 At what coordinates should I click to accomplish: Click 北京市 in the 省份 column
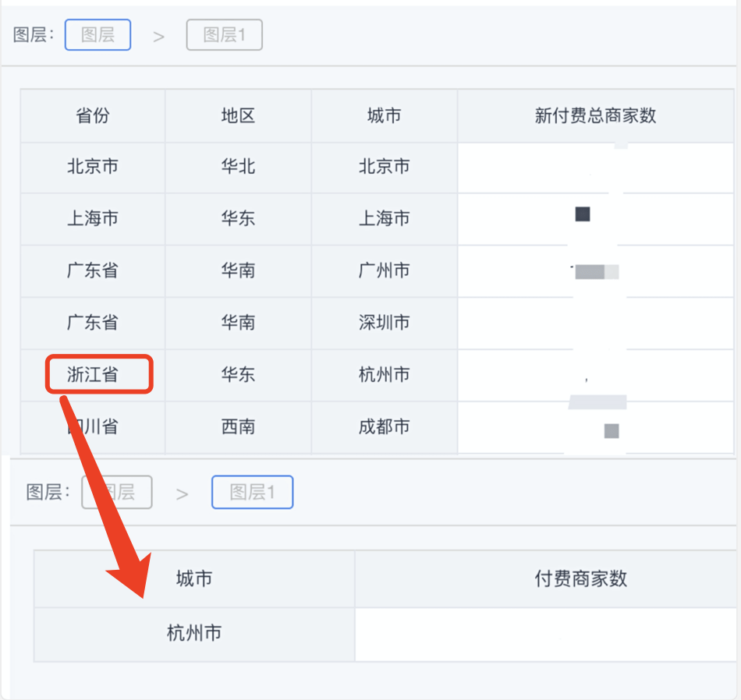[93, 167]
